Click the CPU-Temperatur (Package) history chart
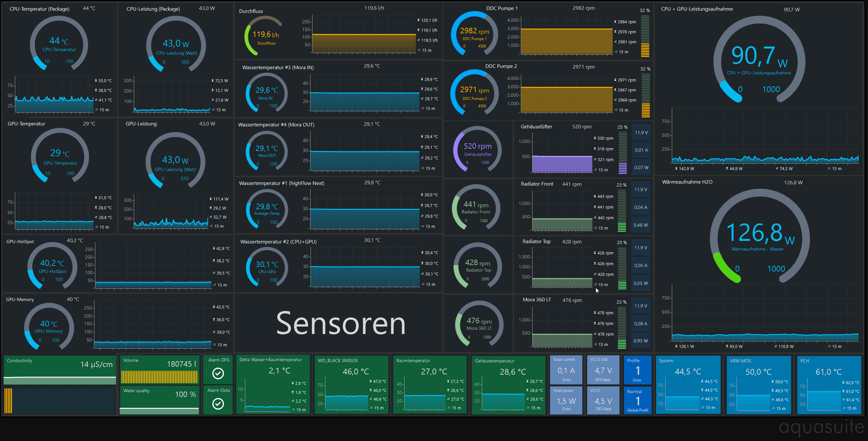 point(54,95)
